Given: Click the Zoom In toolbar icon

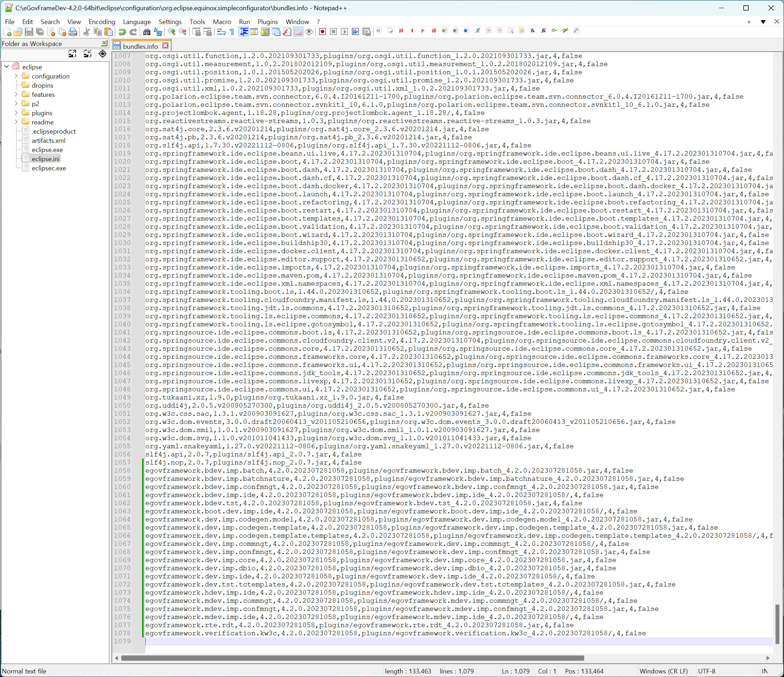Looking at the screenshot, I should click(x=172, y=32).
